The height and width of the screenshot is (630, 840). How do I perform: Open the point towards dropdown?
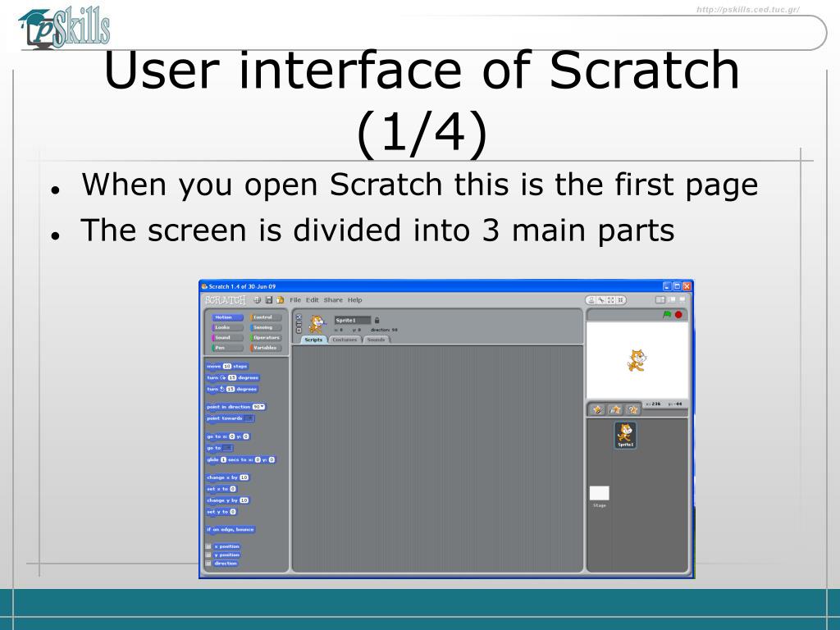249,418
